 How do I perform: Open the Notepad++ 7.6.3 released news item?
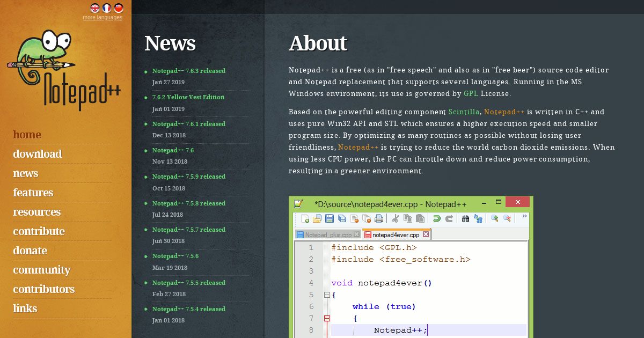(x=189, y=71)
